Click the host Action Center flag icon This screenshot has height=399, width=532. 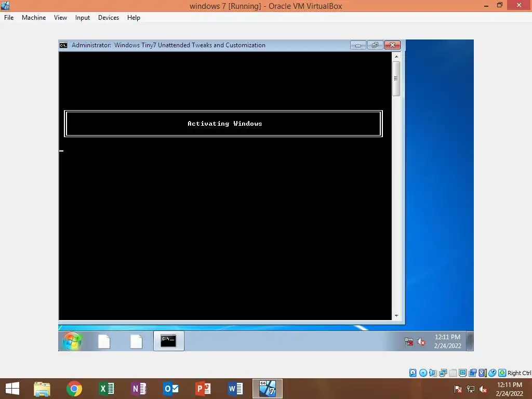tap(458, 389)
